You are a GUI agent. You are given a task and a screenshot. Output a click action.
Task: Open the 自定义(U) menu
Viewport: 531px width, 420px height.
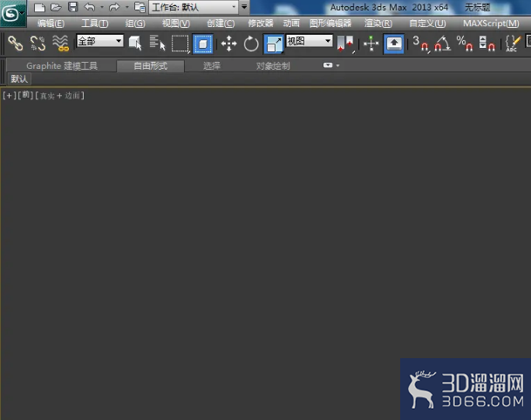[x=427, y=24]
